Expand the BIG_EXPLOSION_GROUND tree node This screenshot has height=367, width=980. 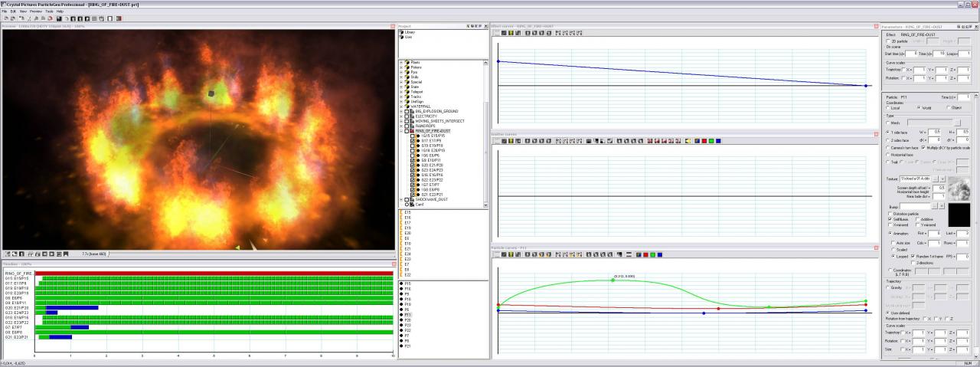click(401, 112)
